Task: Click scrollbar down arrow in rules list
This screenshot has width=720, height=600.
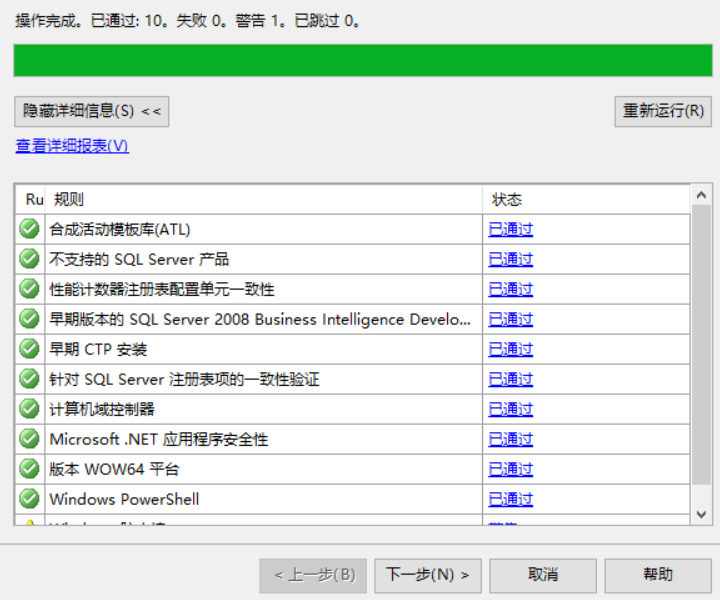Action: [701, 514]
